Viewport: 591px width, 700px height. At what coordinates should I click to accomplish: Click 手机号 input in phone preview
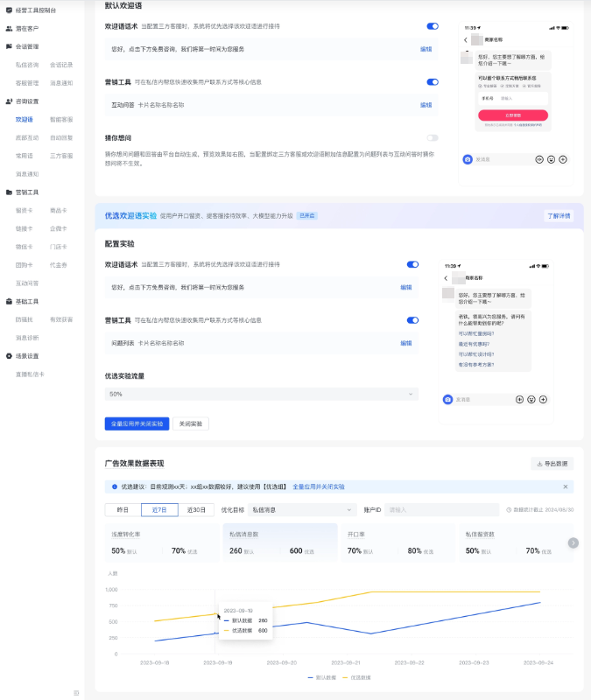[x=513, y=98]
